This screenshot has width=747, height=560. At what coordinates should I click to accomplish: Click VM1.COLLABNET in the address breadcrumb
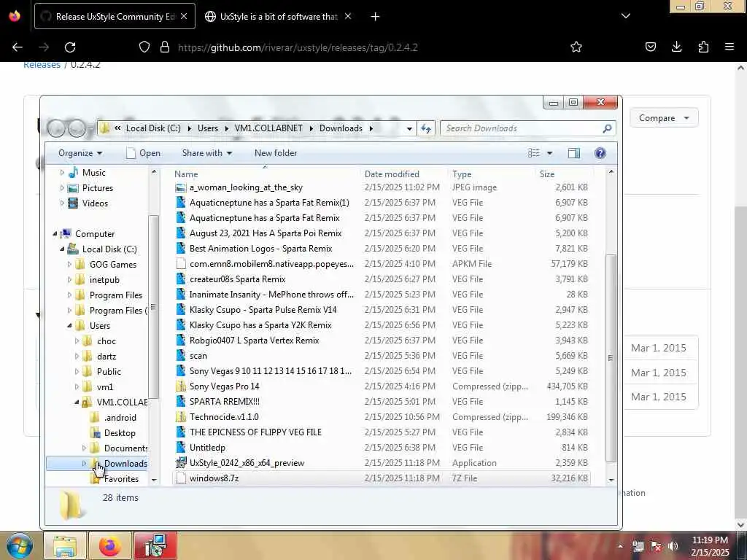268,128
